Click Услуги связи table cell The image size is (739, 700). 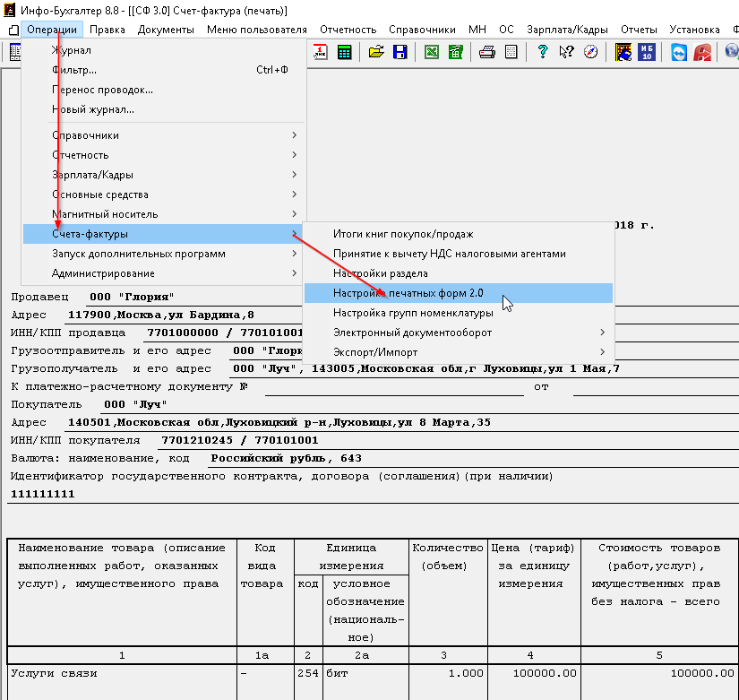pyautogui.click(x=122, y=674)
